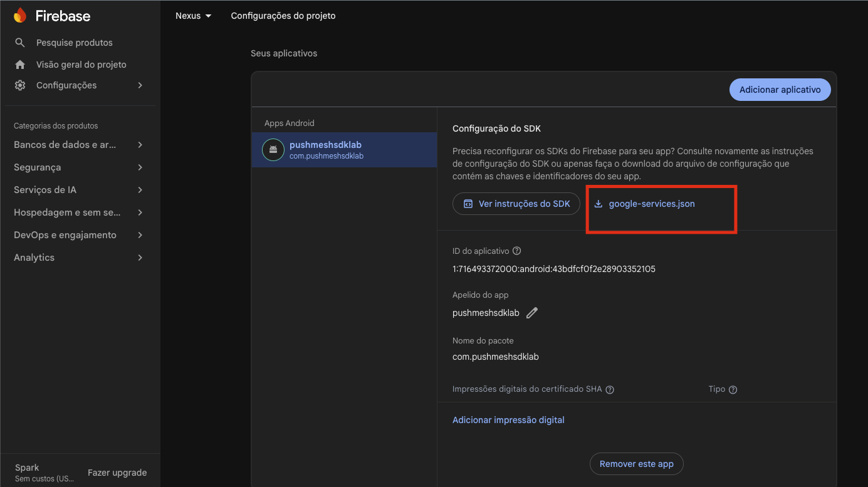
Task: Open the Nexus project dropdown
Action: (x=194, y=16)
